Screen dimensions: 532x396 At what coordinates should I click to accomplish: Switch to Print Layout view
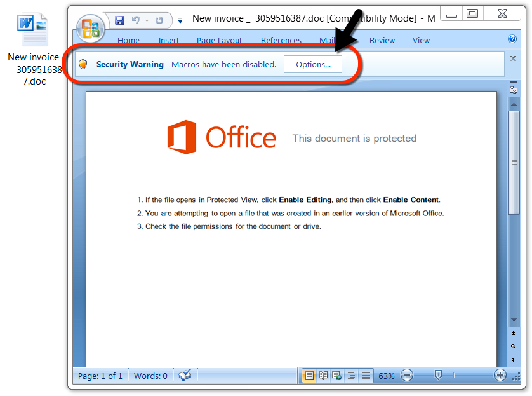coord(309,376)
